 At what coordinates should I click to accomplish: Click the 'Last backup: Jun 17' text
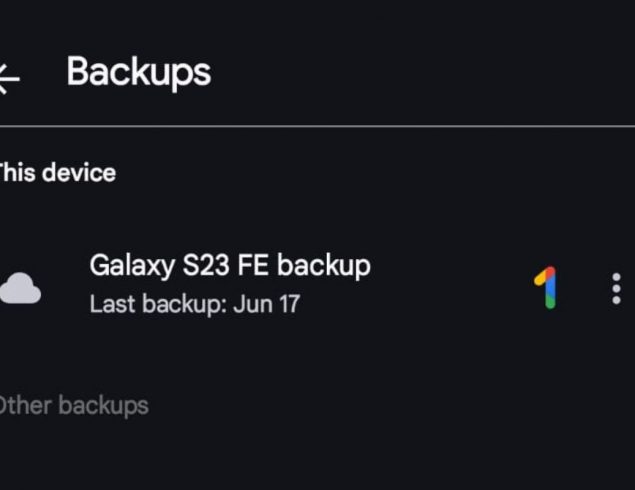(x=194, y=304)
